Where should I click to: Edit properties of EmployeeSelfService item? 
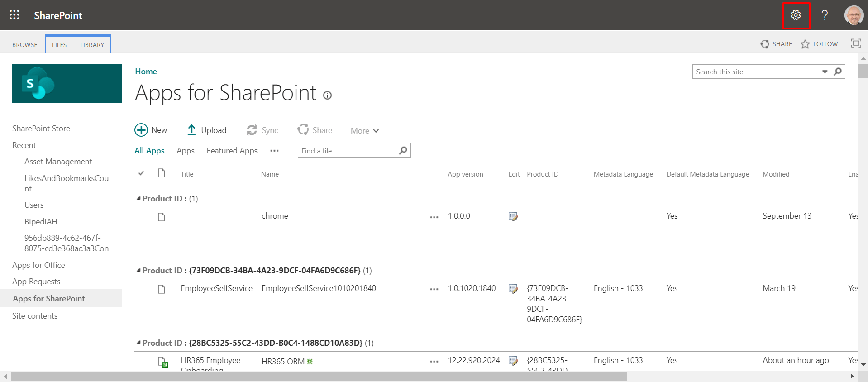[513, 289]
